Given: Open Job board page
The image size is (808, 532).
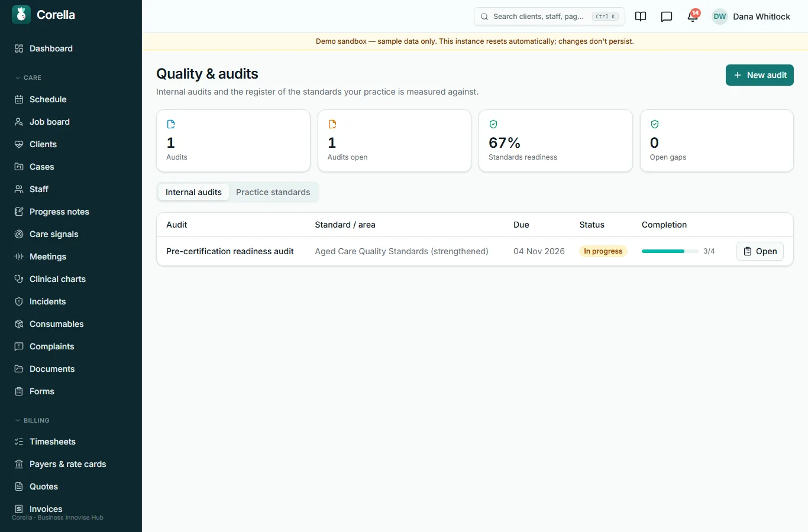Looking at the screenshot, I should 71,122.
